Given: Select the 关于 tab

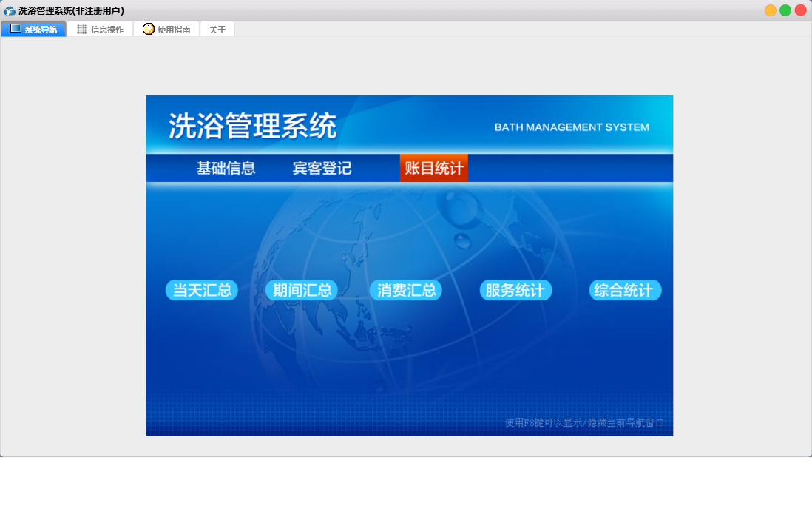Looking at the screenshot, I should pos(217,29).
